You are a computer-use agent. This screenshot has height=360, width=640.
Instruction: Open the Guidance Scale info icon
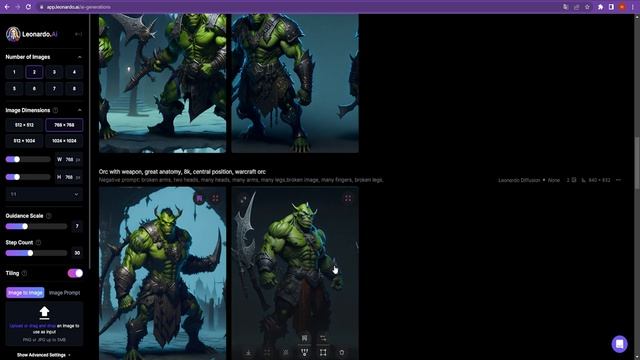(49, 216)
